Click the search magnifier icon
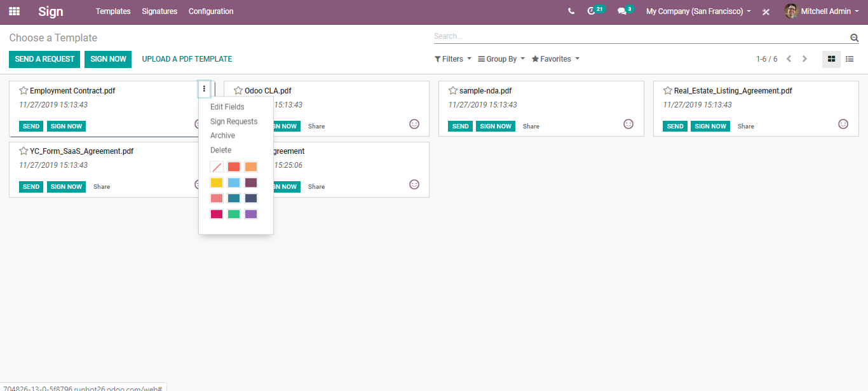The width and height of the screenshot is (868, 391). tap(854, 38)
